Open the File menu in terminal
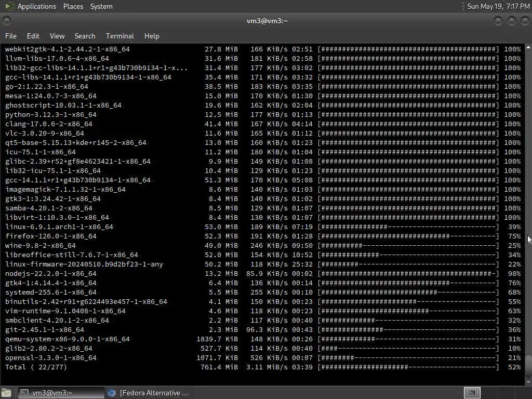Viewport: 532px width, 399px height. coord(10,36)
